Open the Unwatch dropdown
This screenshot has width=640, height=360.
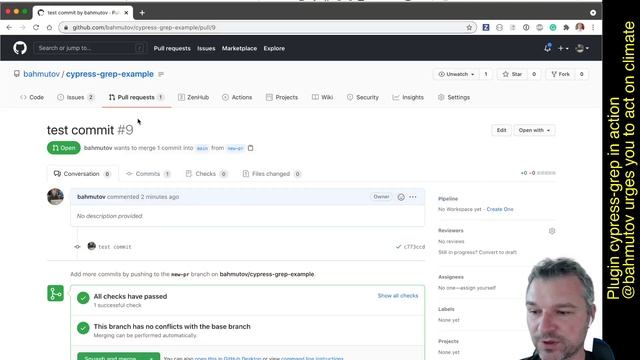456,74
